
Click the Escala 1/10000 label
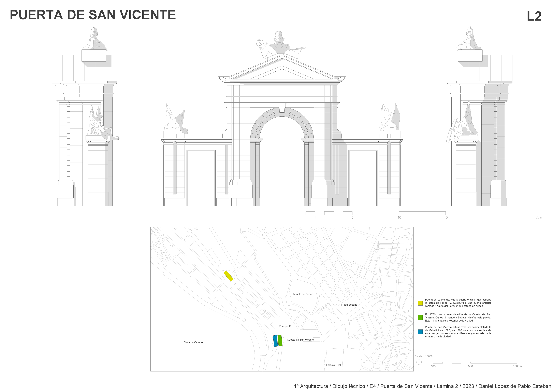point(423,356)
